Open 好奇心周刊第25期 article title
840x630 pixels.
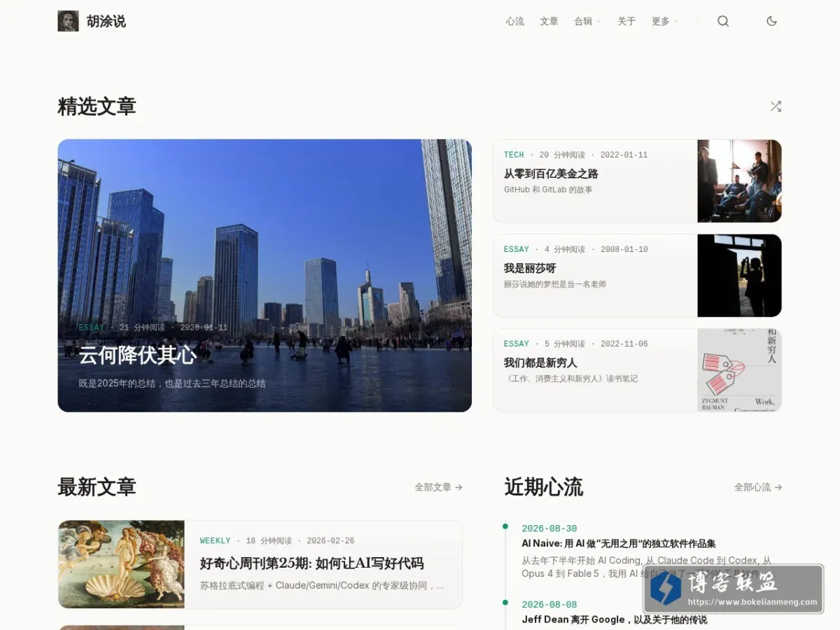click(311, 563)
